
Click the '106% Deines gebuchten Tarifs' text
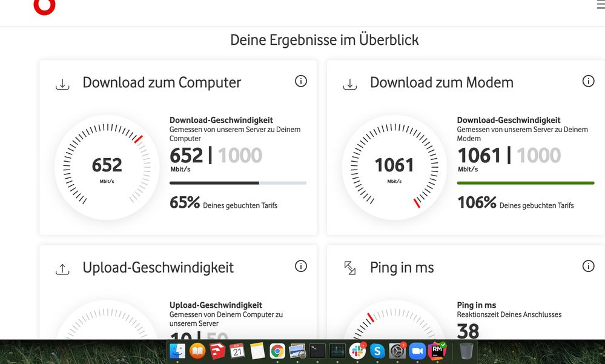tap(515, 203)
